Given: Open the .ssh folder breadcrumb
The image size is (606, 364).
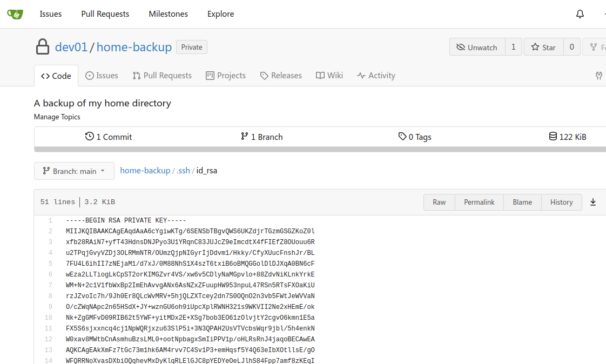Looking at the screenshot, I should 184,171.
